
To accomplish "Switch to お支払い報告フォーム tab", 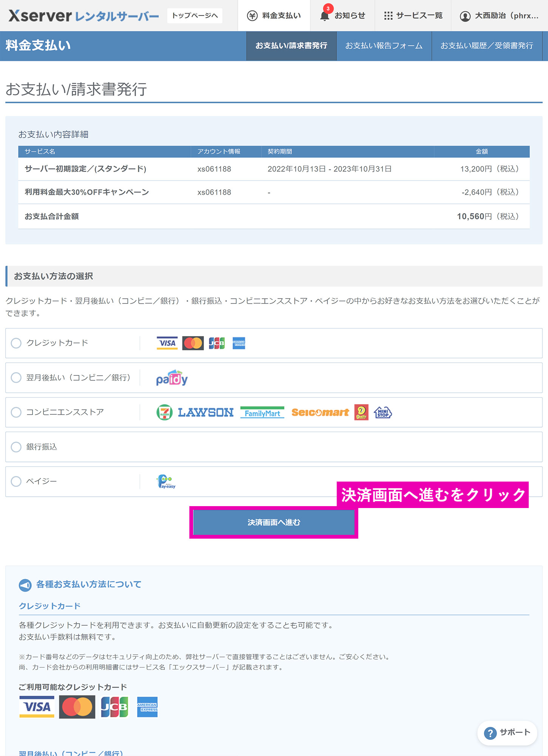I will [384, 46].
